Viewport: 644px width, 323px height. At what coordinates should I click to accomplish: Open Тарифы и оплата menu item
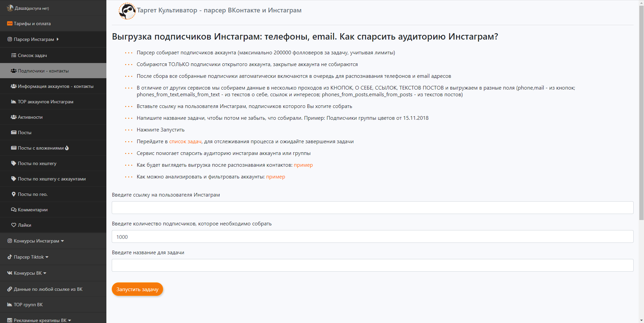tap(53, 23)
